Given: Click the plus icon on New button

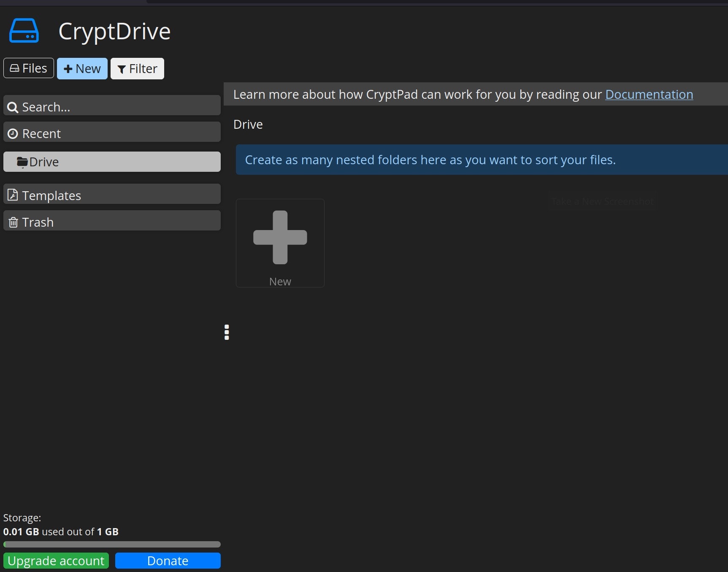Looking at the screenshot, I should [x=68, y=69].
